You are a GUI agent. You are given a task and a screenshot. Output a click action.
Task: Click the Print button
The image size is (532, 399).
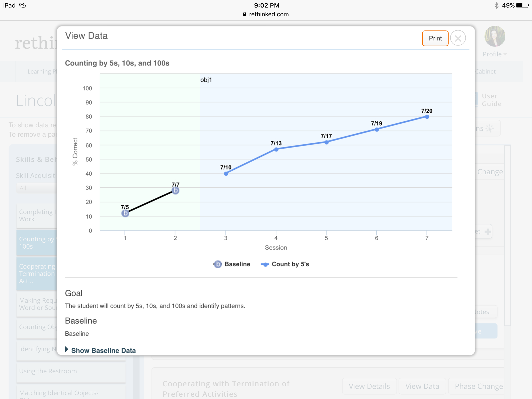435,38
